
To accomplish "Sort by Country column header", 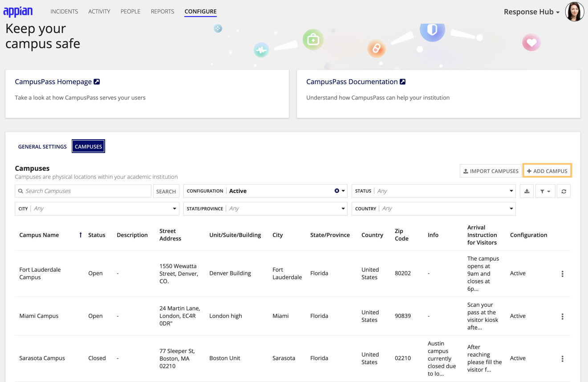I will (372, 235).
